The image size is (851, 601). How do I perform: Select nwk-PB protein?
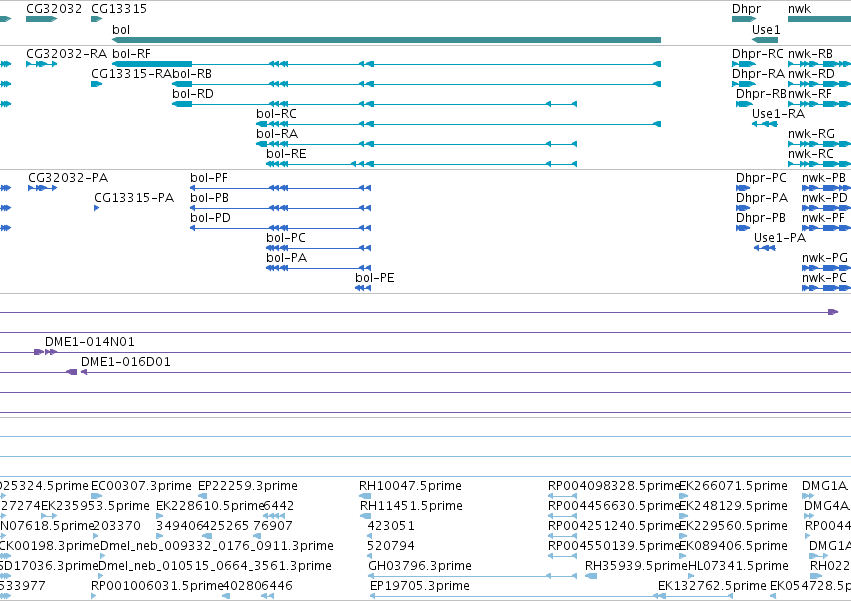coord(827,188)
